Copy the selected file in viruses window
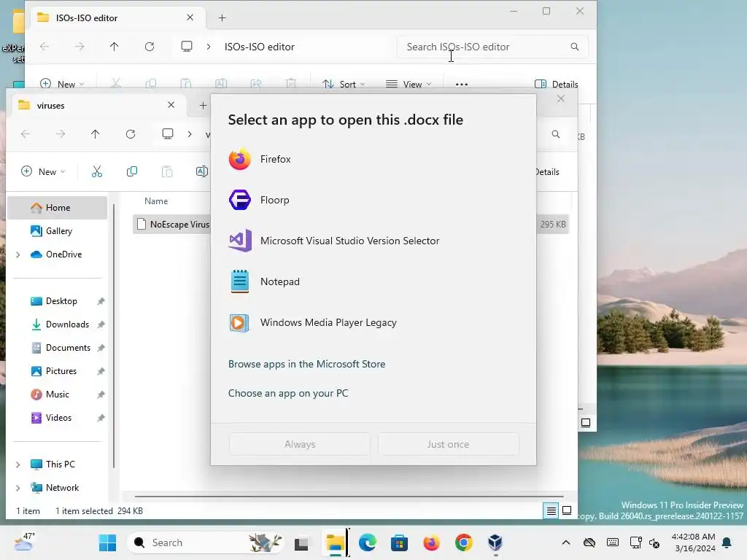The width and height of the screenshot is (747, 560). click(132, 171)
